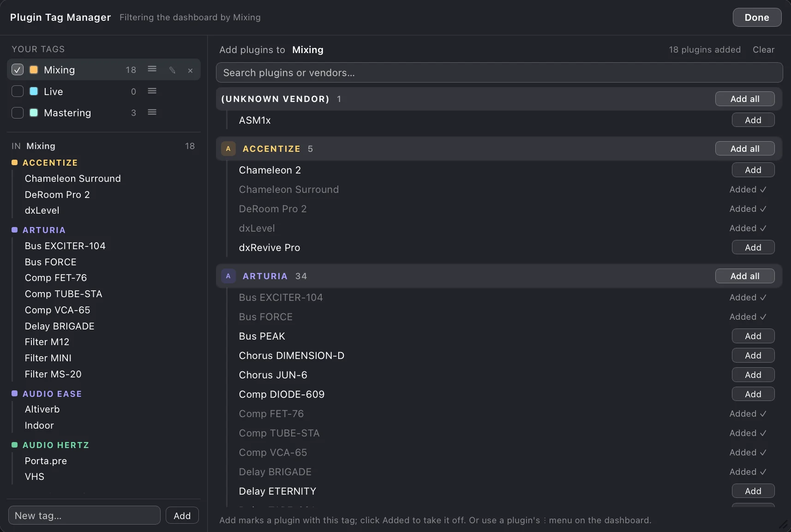Clear all plugins added to Mixing

click(x=763, y=49)
